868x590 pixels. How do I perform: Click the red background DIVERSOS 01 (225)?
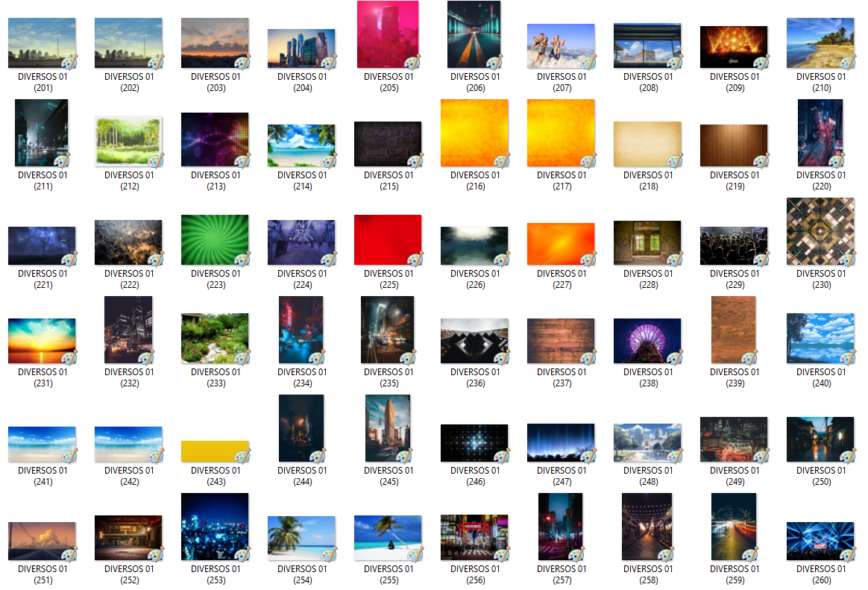coord(388,240)
